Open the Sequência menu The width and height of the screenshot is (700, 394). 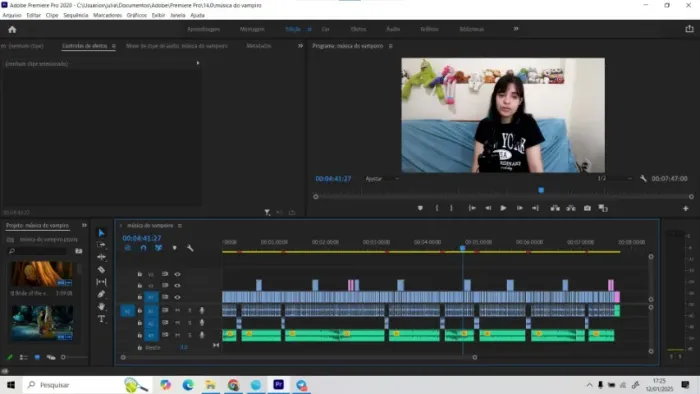(75, 15)
